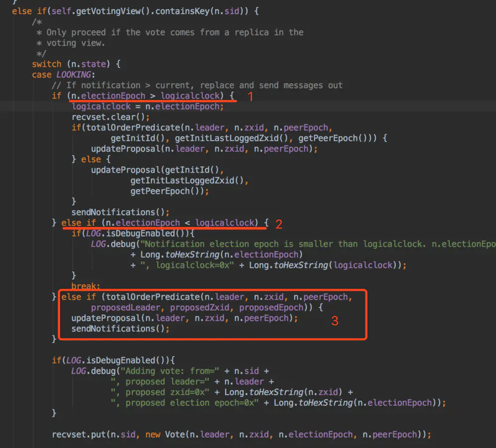Select the LOOKING constant
Image resolution: width=496 pixels, height=448 pixels.
[x=74, y=74]
